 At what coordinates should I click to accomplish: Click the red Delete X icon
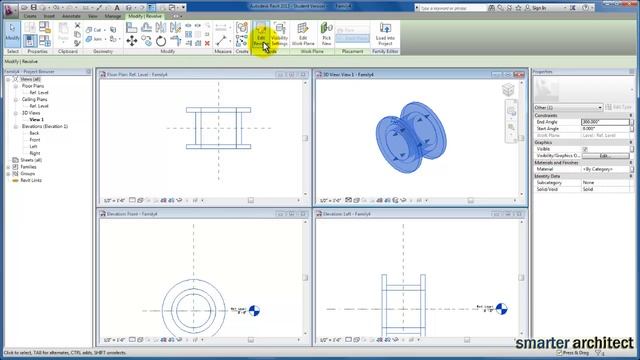[x=207, y=43]
